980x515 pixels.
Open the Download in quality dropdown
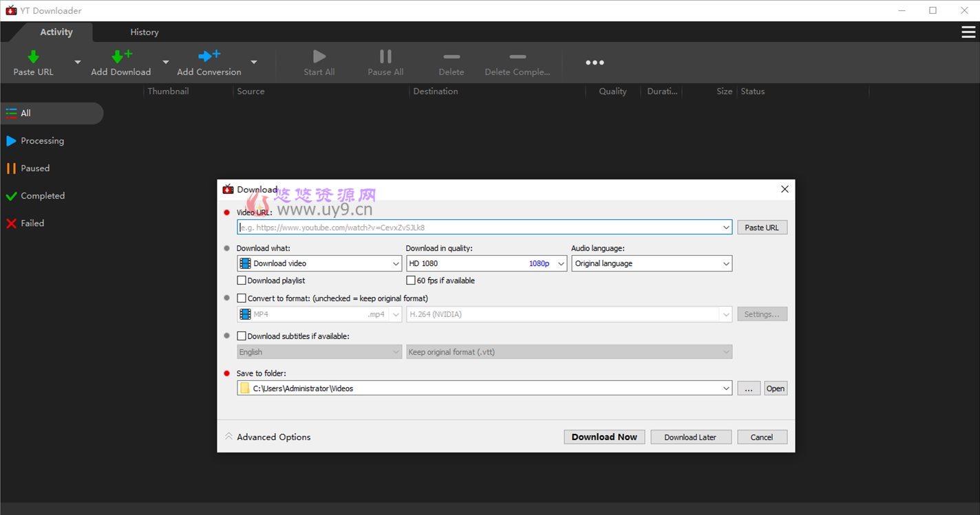[x=562, y=263]
